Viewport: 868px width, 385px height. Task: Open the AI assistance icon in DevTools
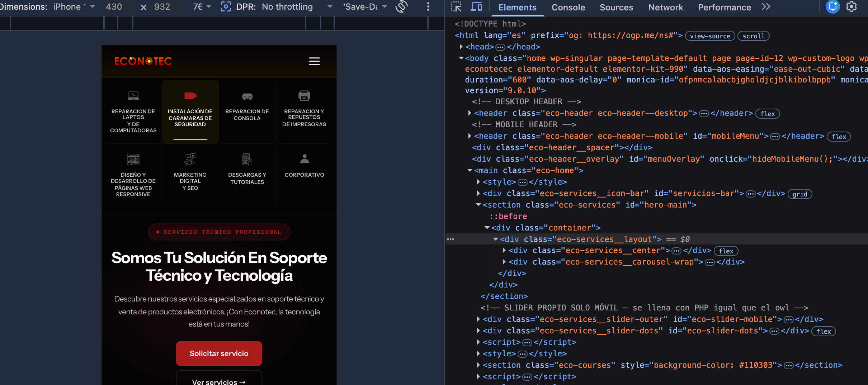tap(833, 7)
